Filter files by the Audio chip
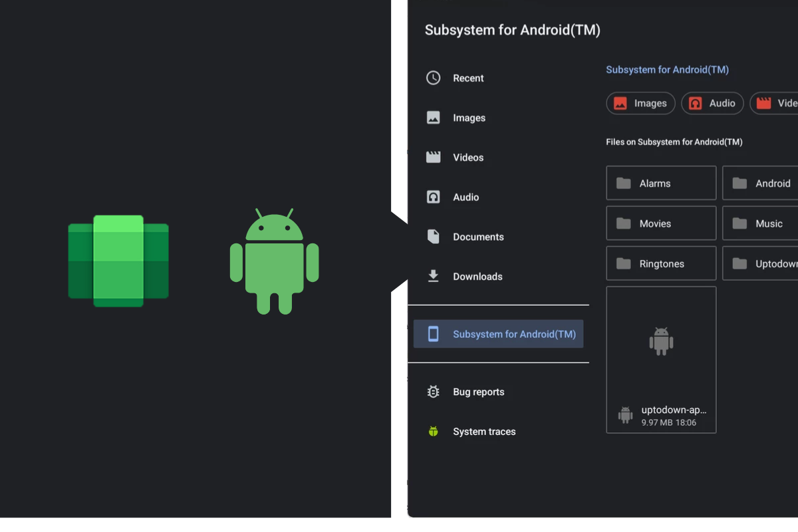This screenshot has height=532, width=798. click(x=712, y=103)
